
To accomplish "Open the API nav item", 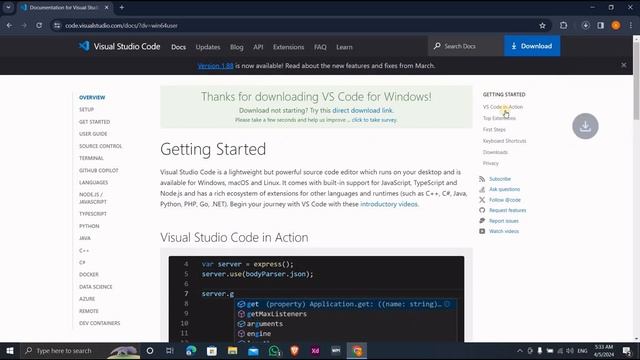I will (x=258, y=47).
